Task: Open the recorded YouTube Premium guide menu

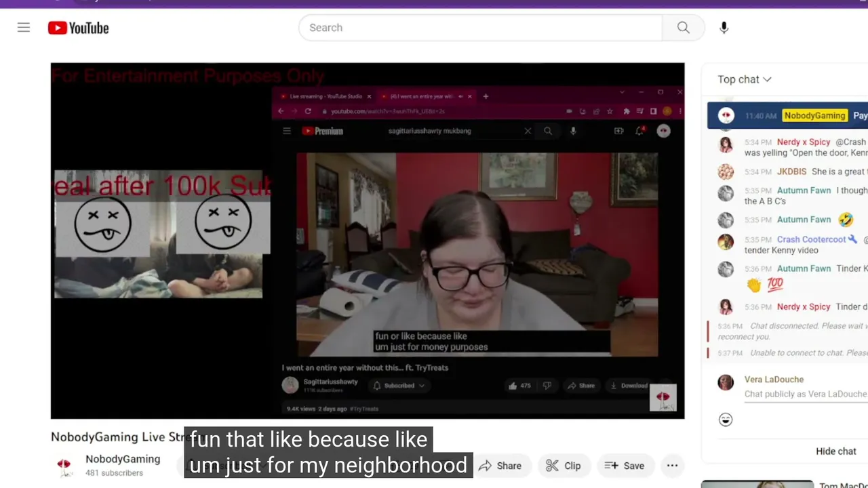Action: point(287,131)
